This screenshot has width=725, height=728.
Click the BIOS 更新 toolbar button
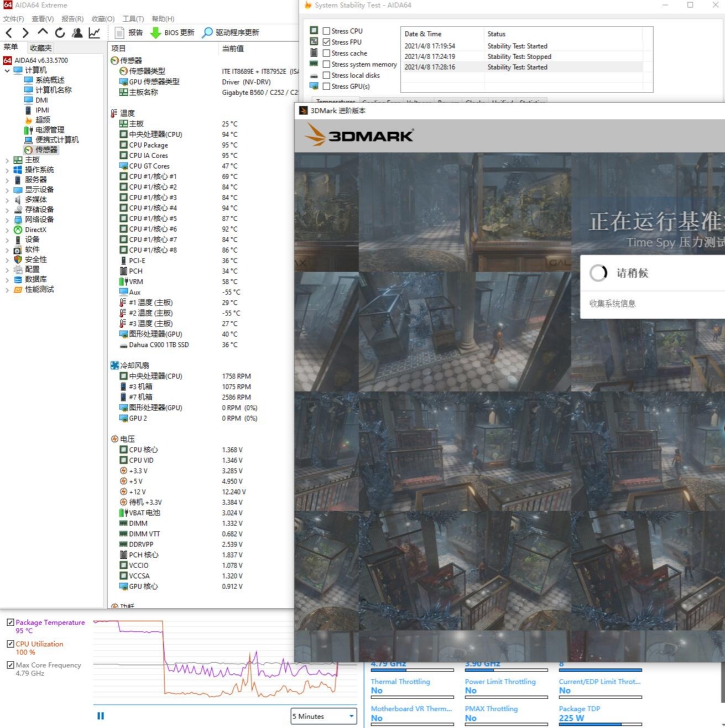tap(173, 33)
